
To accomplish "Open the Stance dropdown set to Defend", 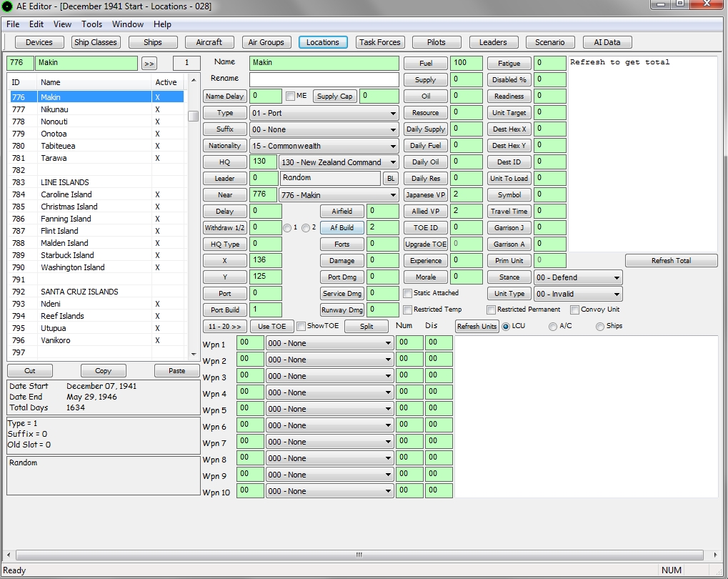I will tap(578, 277).
